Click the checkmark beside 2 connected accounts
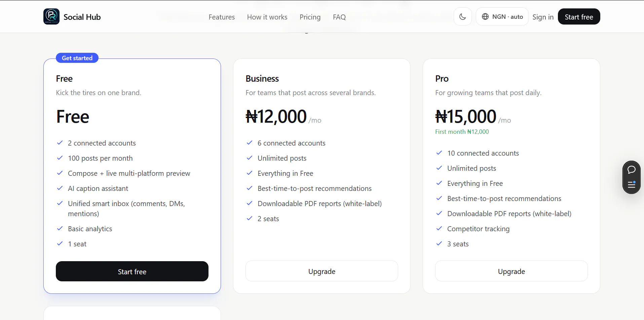Screen dimensions: 644x320 (x=60, y=143)
